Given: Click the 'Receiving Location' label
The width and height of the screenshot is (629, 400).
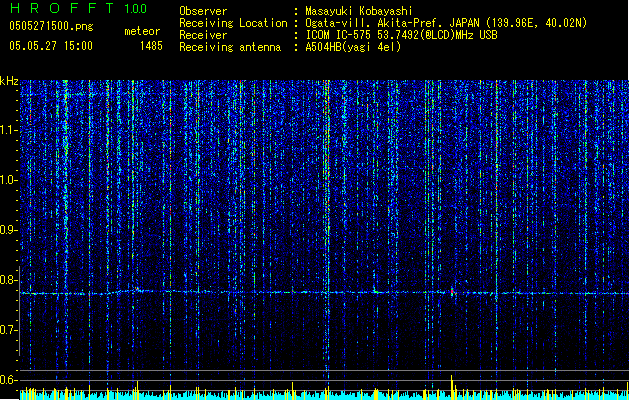Looking at the screenshot, I should coord(233,23).
